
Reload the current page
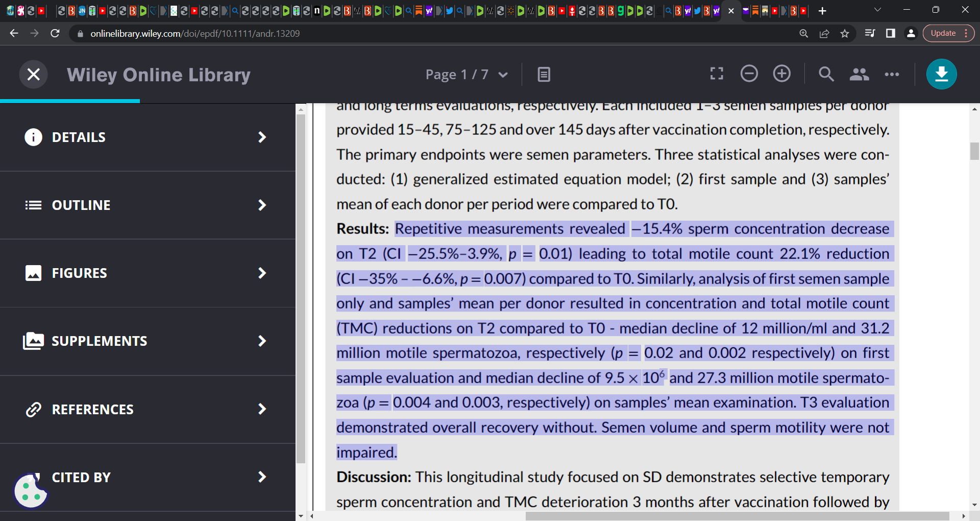point(55,33)
